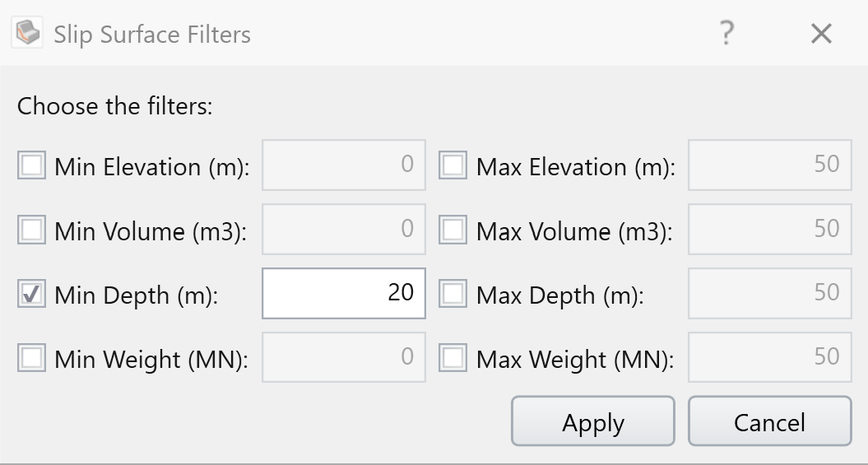
Task: Apply the selected slip surface filters
Action: click(x=593, y=421)
